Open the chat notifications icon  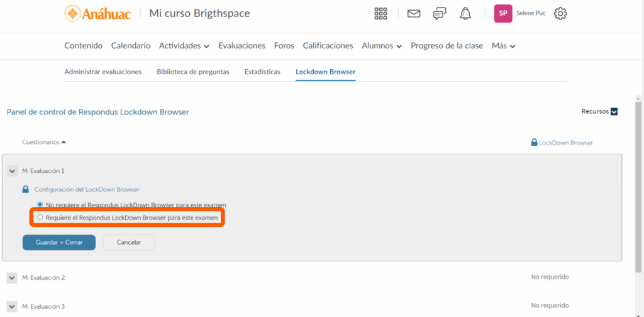click(x=440, y=13)
